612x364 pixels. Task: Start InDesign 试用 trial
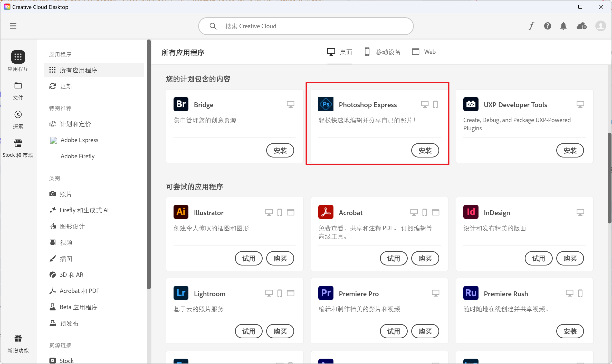tap(539, 258)
